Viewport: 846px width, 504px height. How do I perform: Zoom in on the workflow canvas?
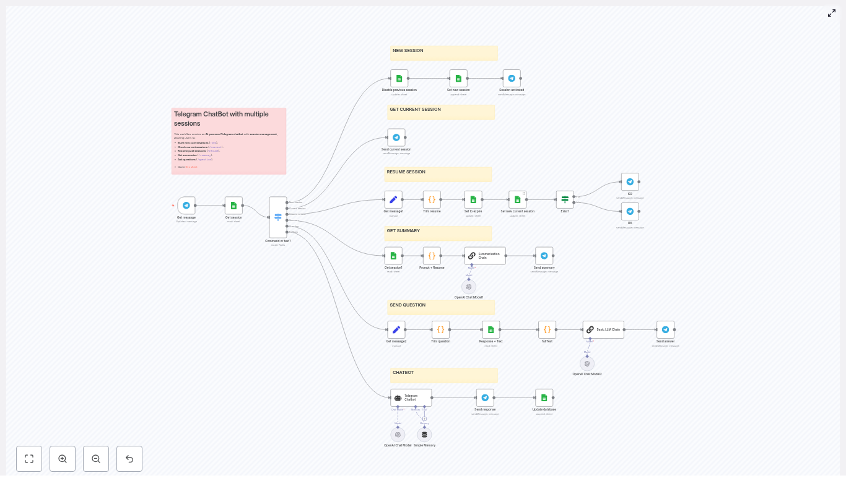pos(63,459)
